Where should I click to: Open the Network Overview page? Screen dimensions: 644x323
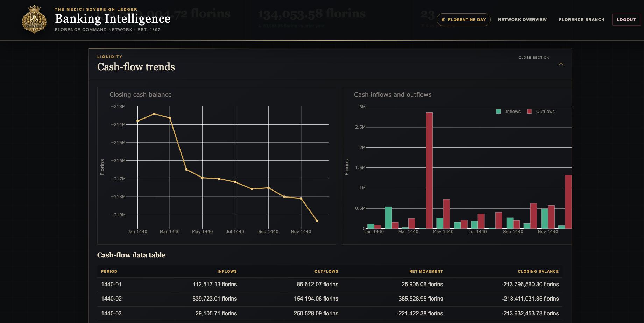pyautogui.click(x=522, y=20)
